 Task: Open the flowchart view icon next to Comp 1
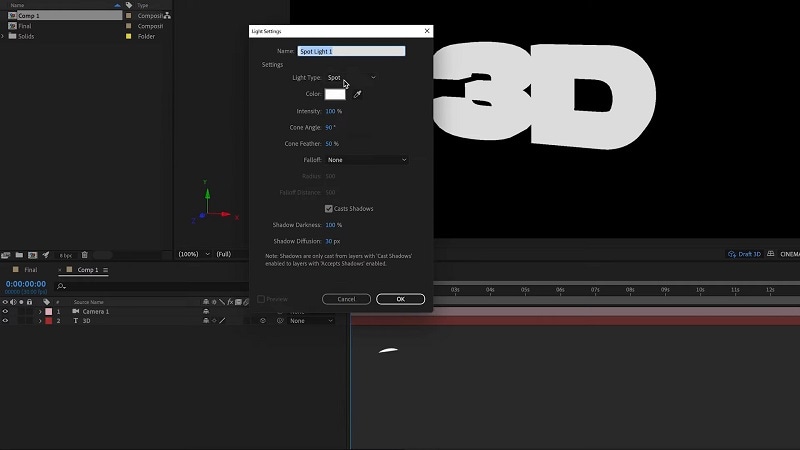167,16
